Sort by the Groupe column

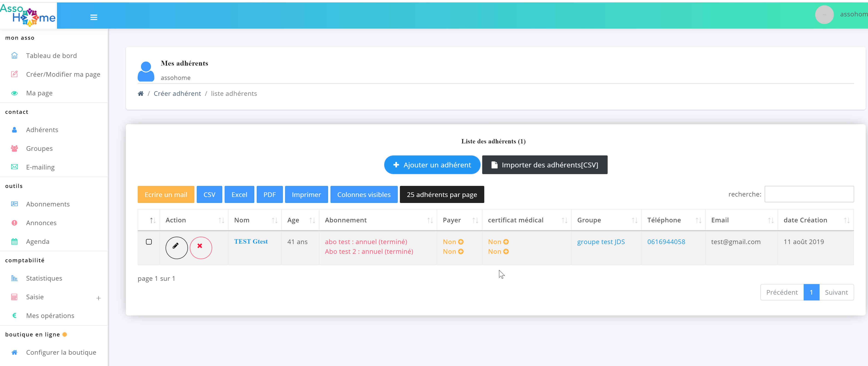click(x=606, y=220)
